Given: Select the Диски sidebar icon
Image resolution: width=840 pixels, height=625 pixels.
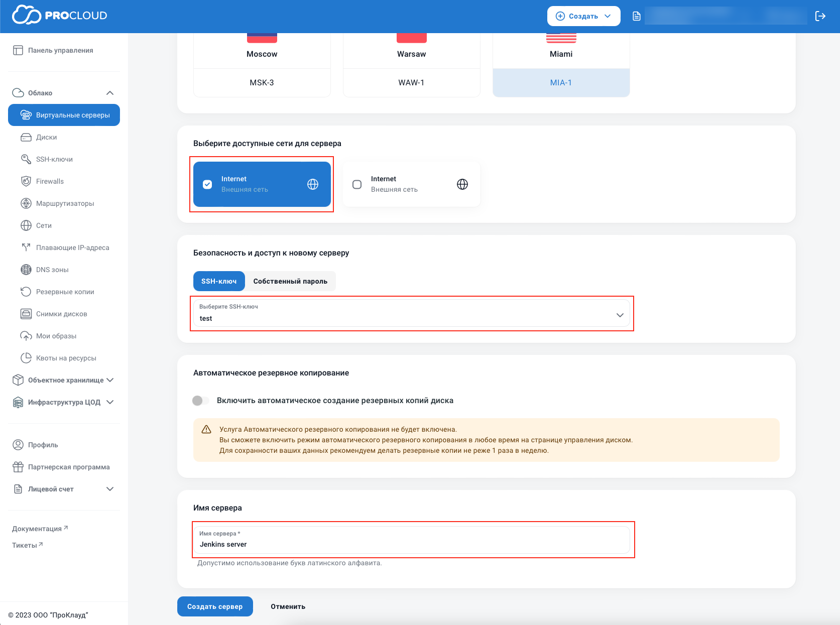Looking at the screenshot, I should (x=26, y=137).
